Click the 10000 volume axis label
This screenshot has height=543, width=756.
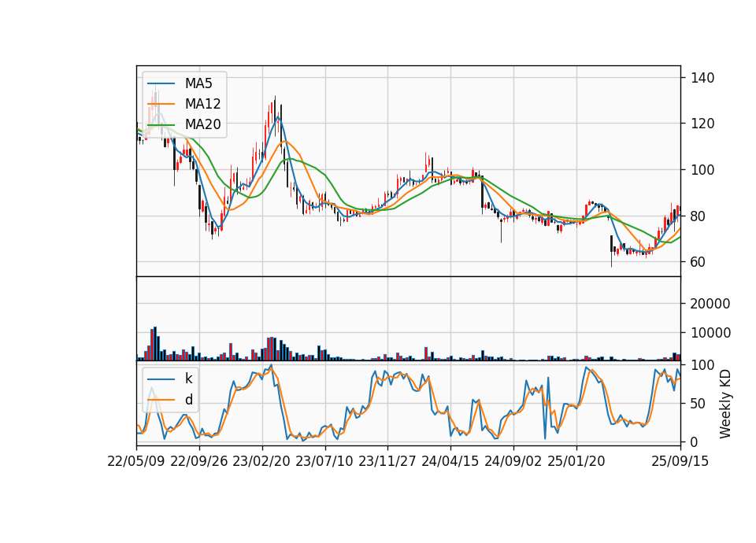(x=710, y=332)
